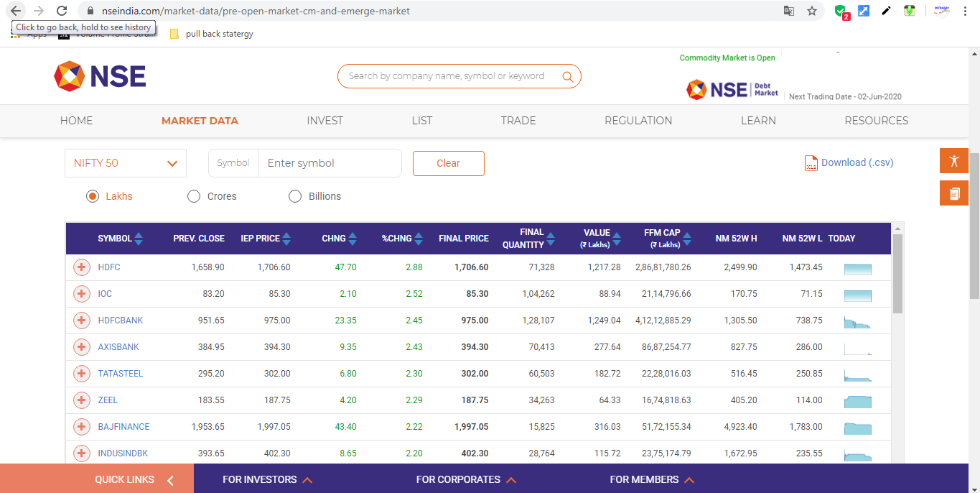Open the INVEST menu
The height and width of the screenshot is (493, 980).
tap(325, 121)
